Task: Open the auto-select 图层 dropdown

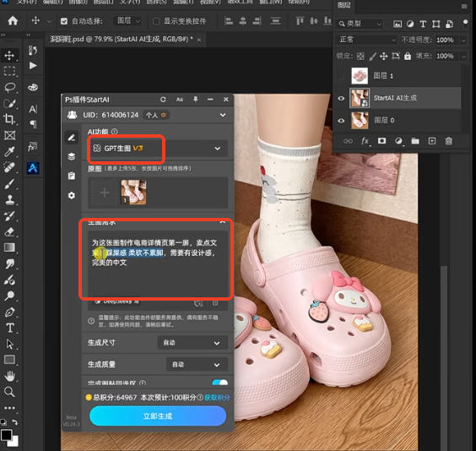Action: 127,21
